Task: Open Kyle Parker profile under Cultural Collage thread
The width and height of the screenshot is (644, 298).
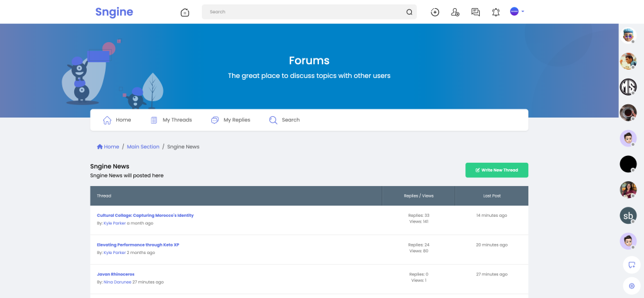Action: pos(114,223)
